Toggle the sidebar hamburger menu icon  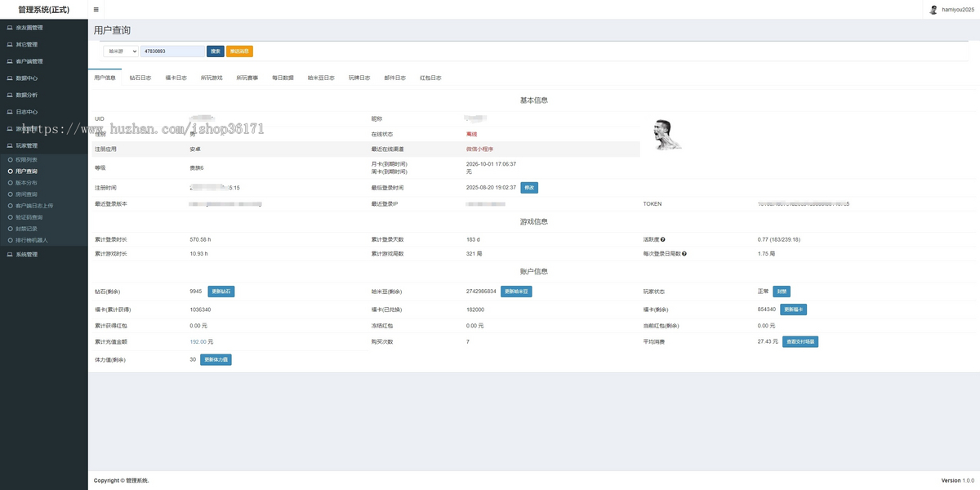pos(96,10)
